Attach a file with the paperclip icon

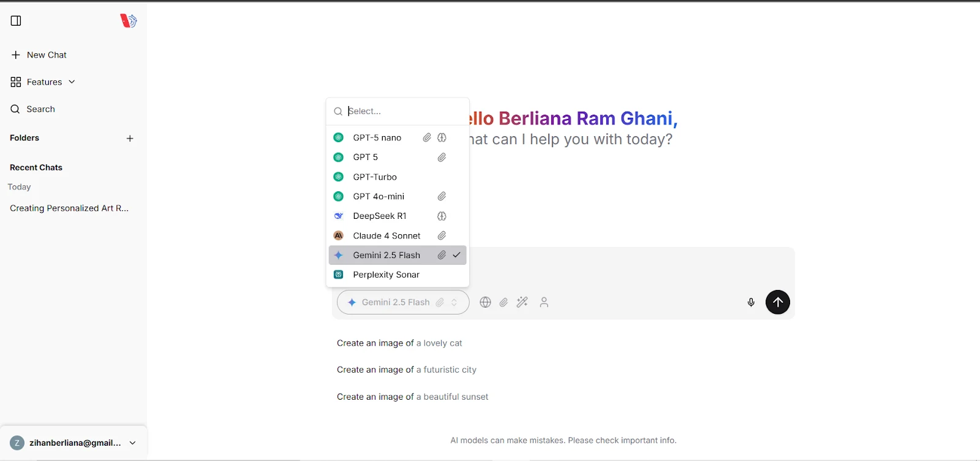(503, 302)
